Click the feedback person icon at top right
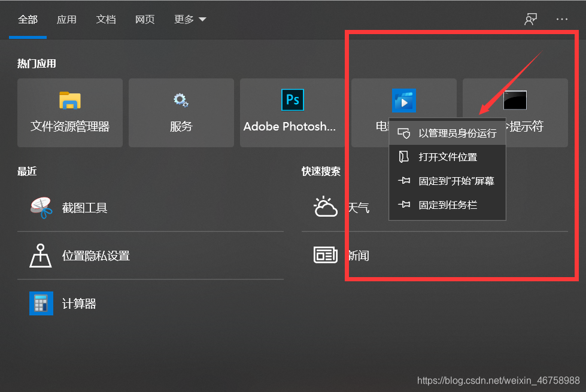586x392 pixels. [530, 19]
